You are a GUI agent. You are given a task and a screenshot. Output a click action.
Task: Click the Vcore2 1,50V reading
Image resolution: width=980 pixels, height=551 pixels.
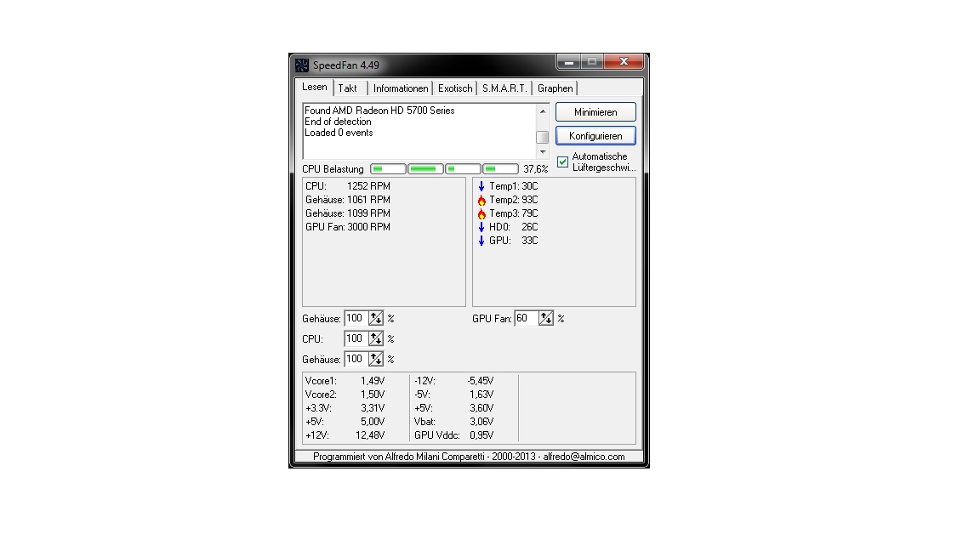(x=345, y=395)
